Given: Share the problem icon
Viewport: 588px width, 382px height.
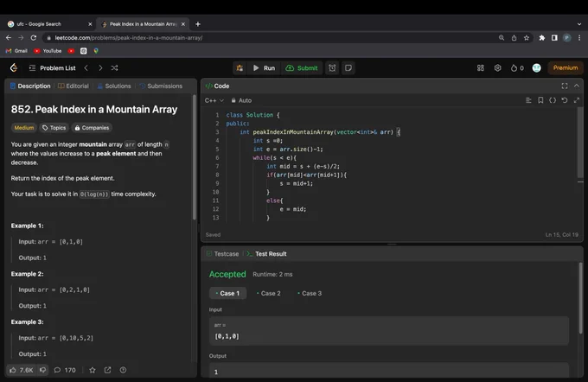Looking at the screenshot, I should (x=107, y=370).
